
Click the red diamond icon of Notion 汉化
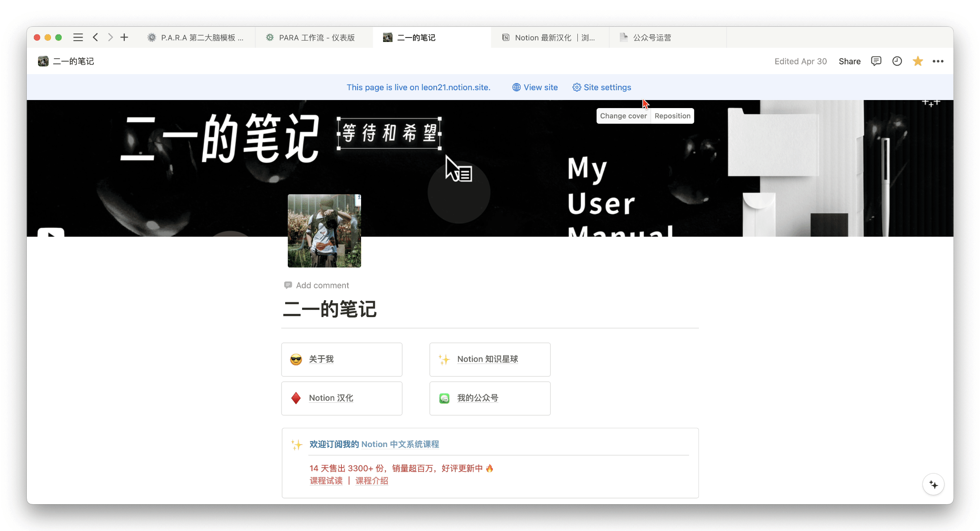296,398
